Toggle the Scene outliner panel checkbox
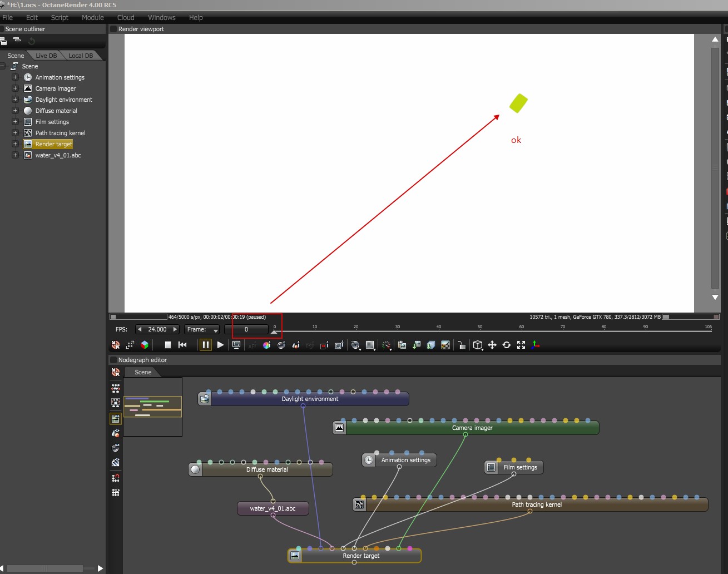 (2, 29)
